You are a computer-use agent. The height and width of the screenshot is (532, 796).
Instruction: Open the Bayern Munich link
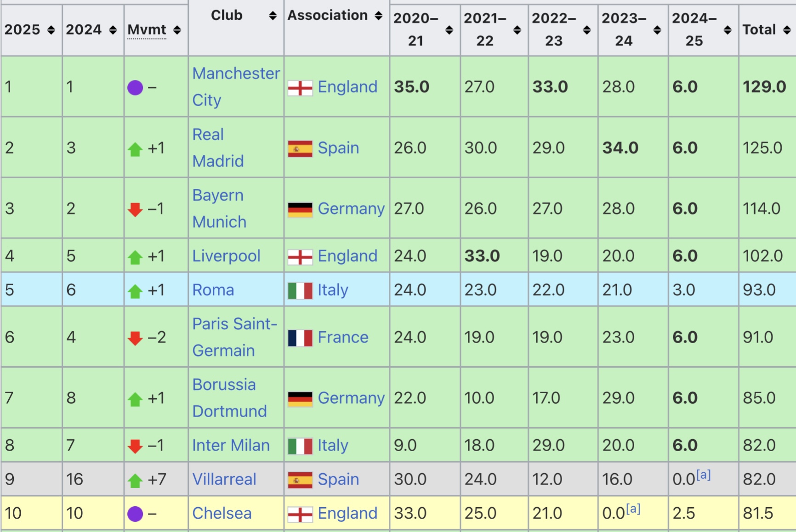(219, 208)
